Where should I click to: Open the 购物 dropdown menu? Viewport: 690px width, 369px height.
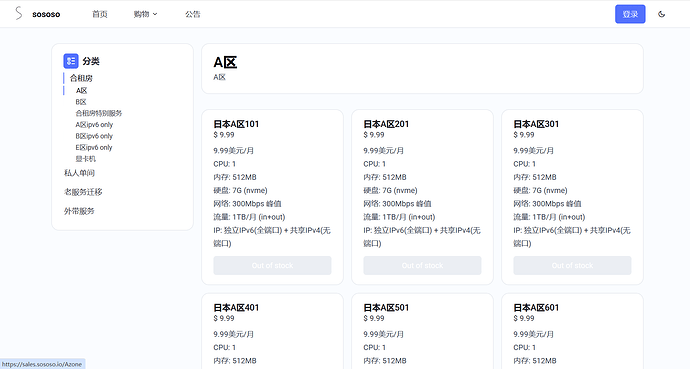point(145,14)
